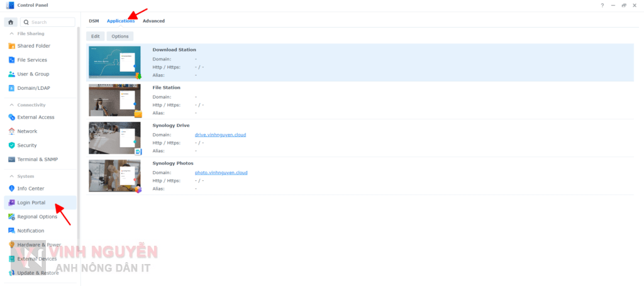Click the Edit button

click(95, 36)
